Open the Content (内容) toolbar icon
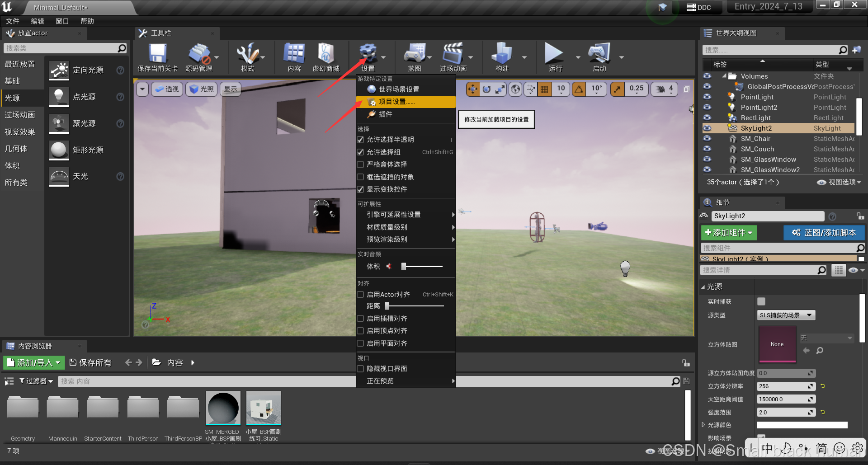The image size is (868, 465). (294, 54)
